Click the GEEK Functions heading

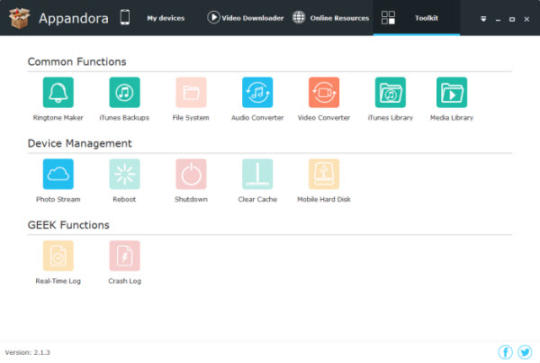point(69,225)
